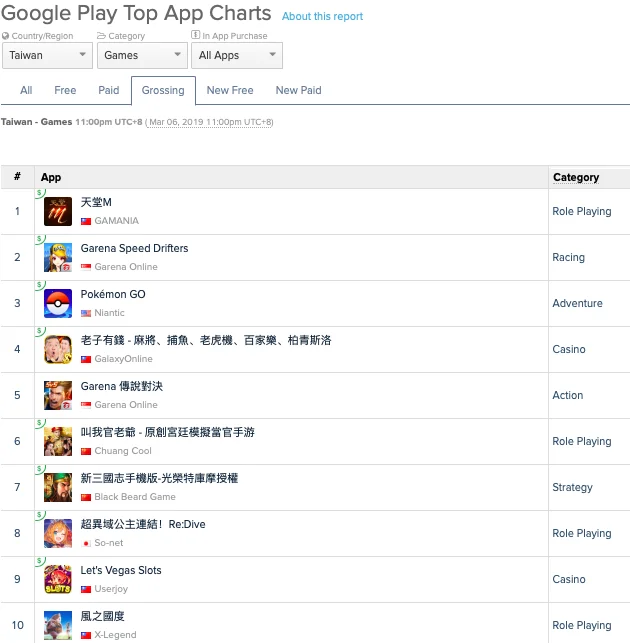Click the Let's Vegas Slots icon
630x643 pixels.
click(58, 579)
